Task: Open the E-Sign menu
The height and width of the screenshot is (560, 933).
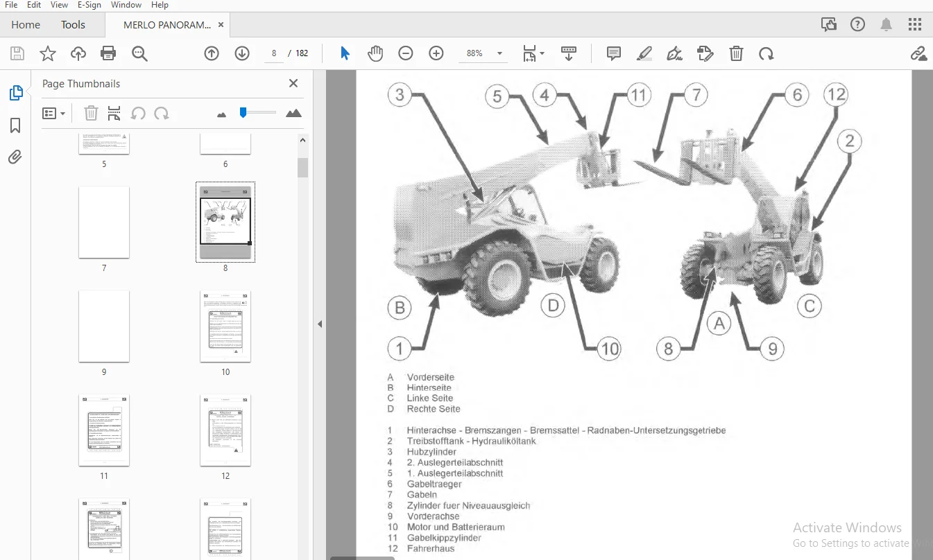Action: point(89,5)
